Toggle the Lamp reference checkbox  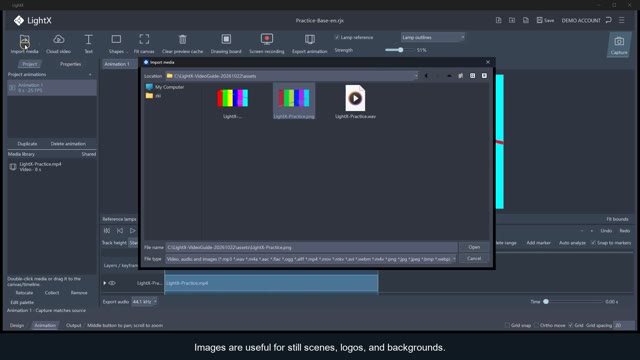(x=337, y=37)
